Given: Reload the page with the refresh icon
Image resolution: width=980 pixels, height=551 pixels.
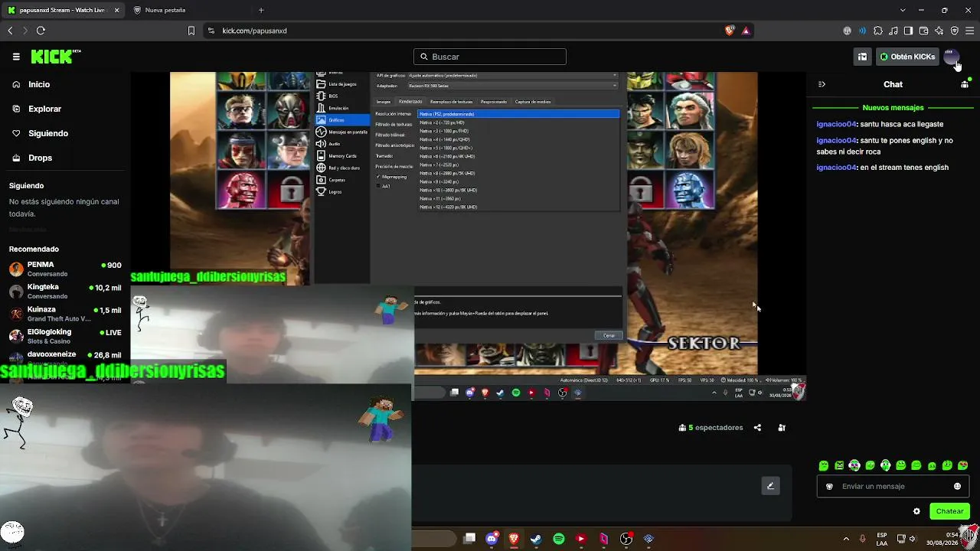Looking at the screenshot, I should click(41, 31).
